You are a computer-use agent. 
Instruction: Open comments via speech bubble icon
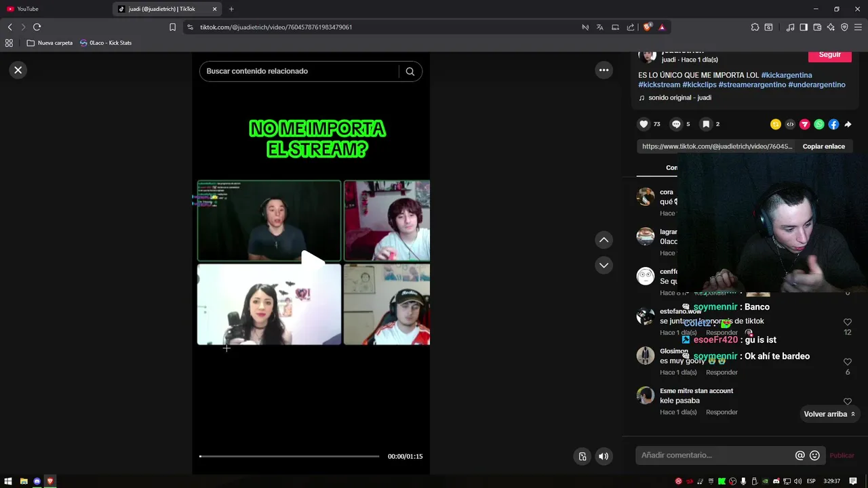(676, 124)
